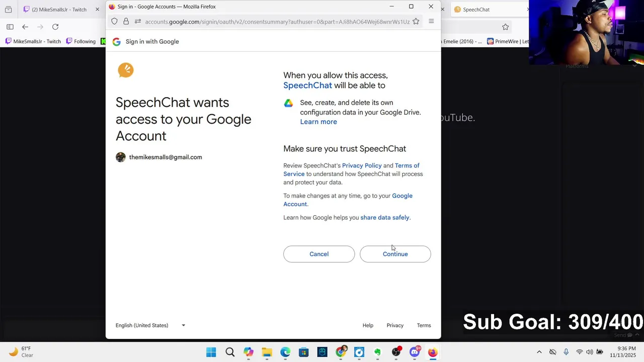Open the Terms footer link
Viewport: 644px width, 362px height.
pos(424,325)
